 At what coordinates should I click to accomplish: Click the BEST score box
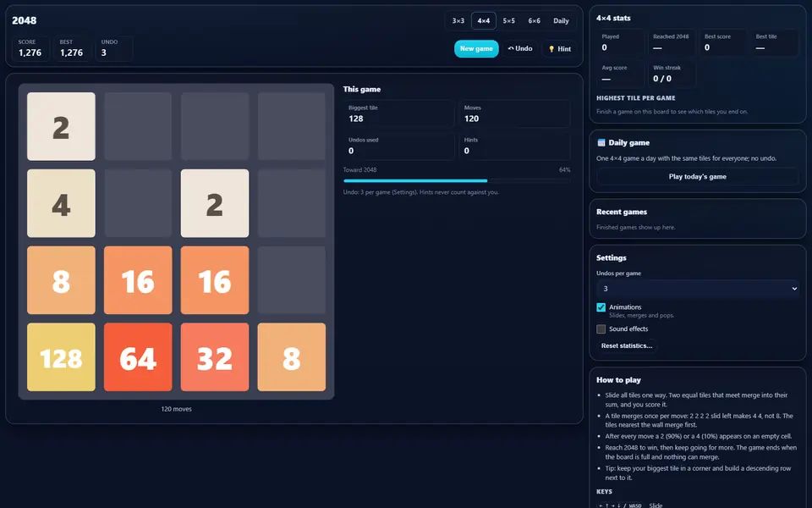pyautogui.click(x=72, y=48)
